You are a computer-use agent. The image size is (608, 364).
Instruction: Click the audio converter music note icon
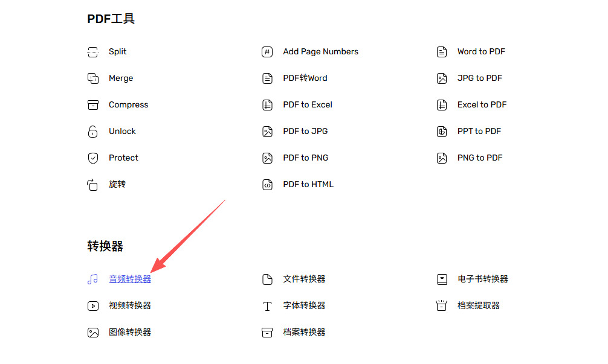click(92, 279)
